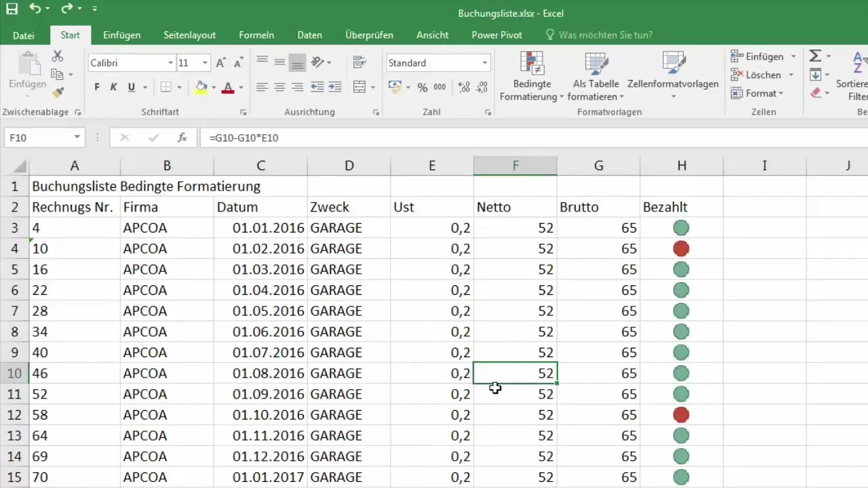Open the Standard number format dropdown
The image size is (868, 488).
(485, 63)
